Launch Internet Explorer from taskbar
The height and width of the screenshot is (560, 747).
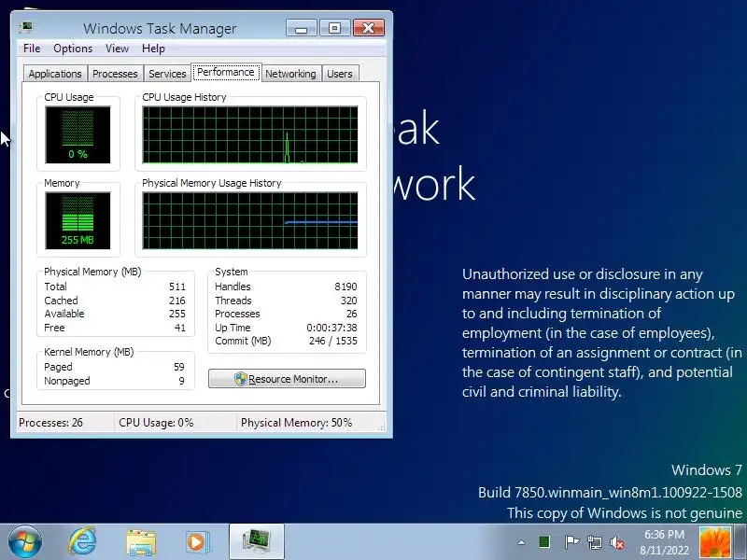83,542
